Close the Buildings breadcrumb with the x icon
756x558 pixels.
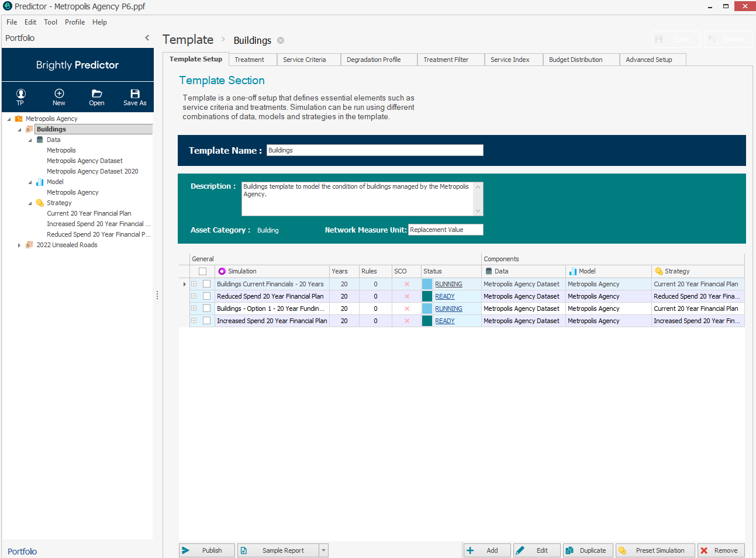(281, 40)
